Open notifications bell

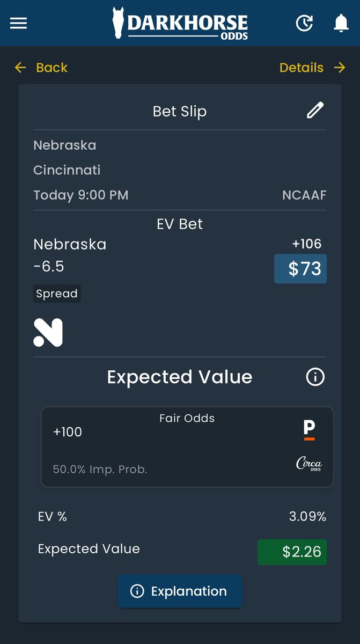coord(341,23)
